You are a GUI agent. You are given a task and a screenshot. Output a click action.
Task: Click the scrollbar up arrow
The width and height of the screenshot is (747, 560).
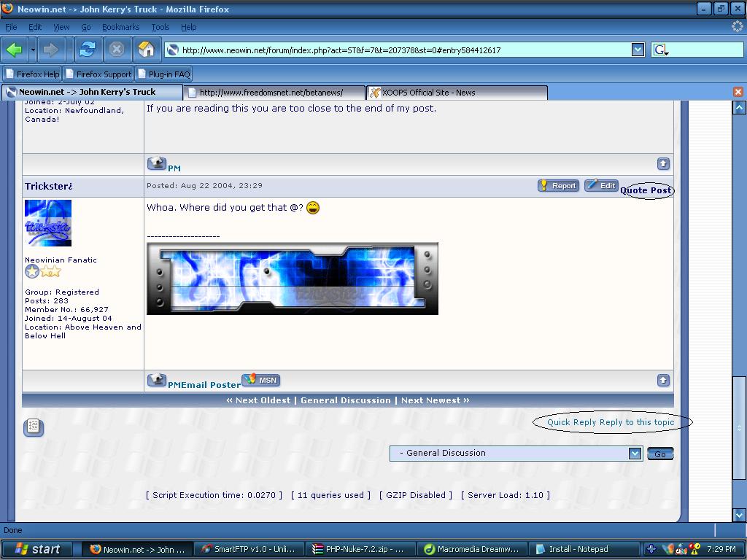tap(739, 108)
